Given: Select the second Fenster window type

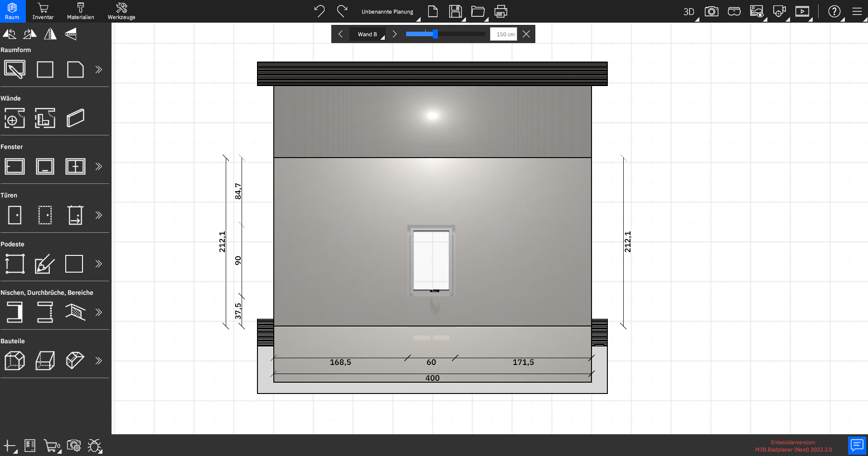Looking at the screenshot, I should coord(45,167).
